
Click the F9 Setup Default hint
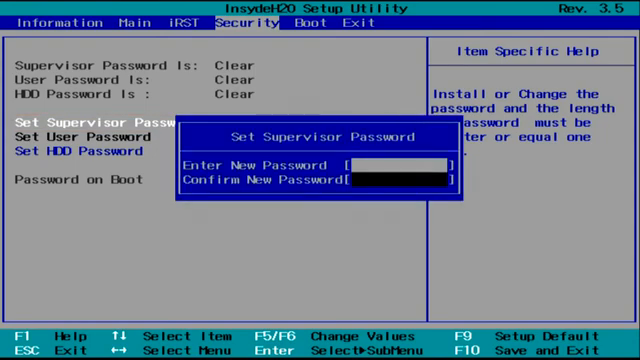(527, 336)
